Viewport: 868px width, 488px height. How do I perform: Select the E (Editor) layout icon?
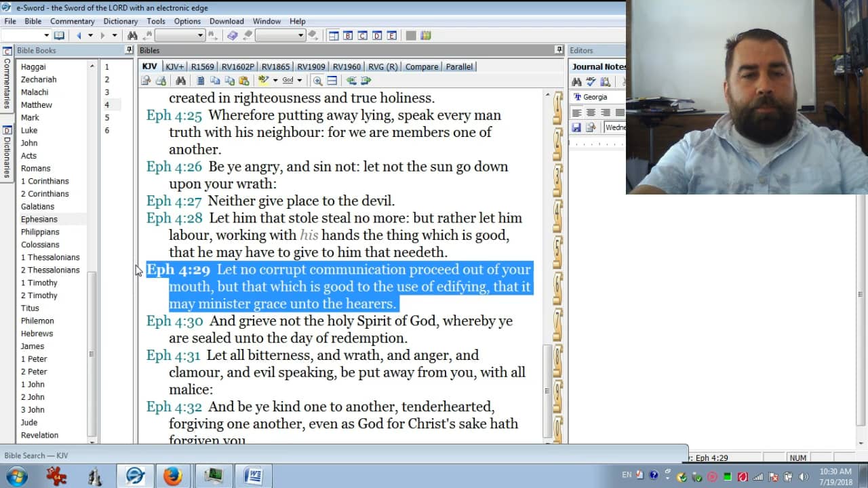tap(391, 35)
